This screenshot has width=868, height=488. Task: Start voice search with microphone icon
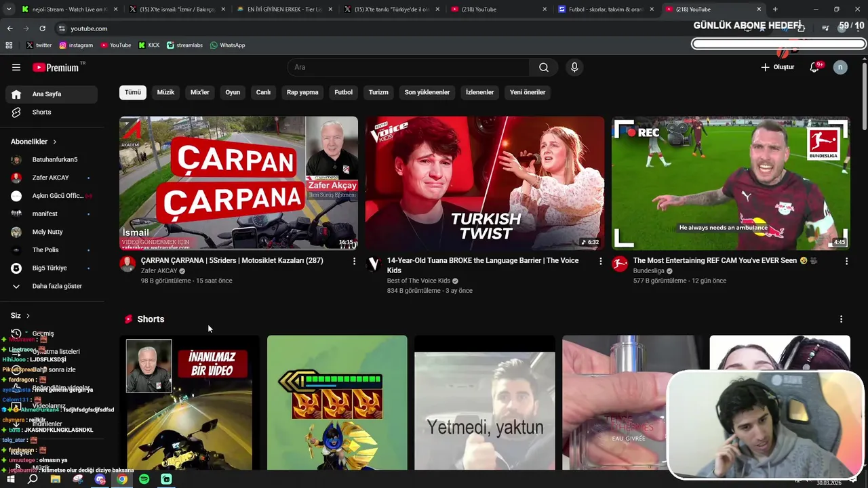point(574,67)
